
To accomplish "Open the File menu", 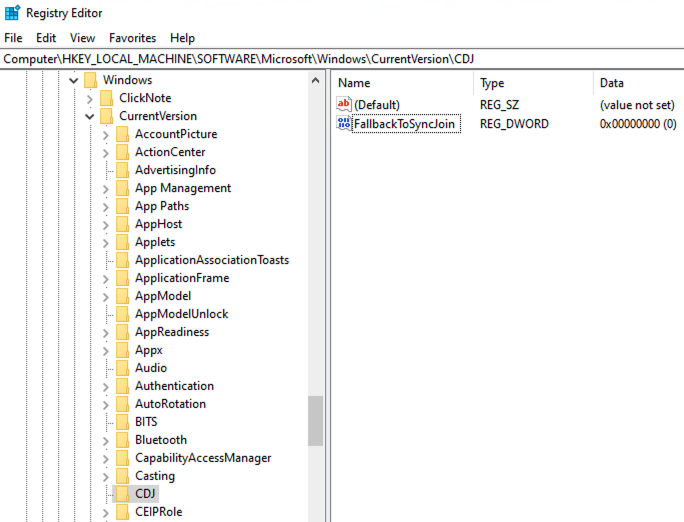I will [14, 38].
